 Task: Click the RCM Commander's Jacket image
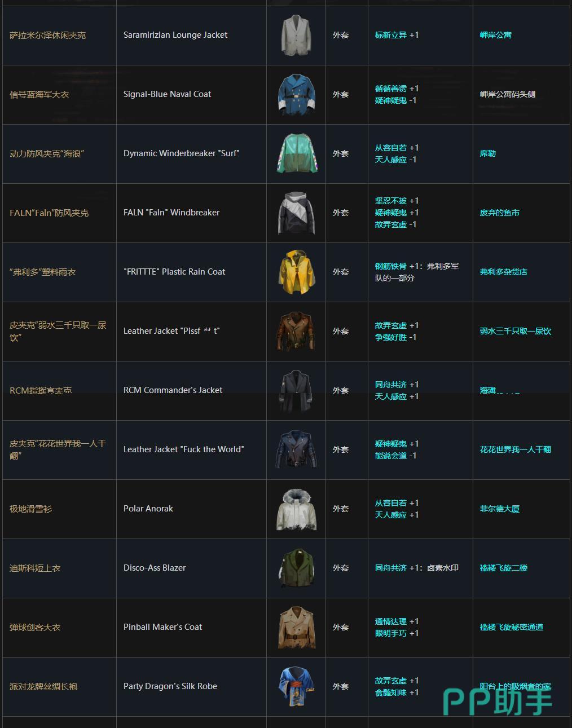296,391
